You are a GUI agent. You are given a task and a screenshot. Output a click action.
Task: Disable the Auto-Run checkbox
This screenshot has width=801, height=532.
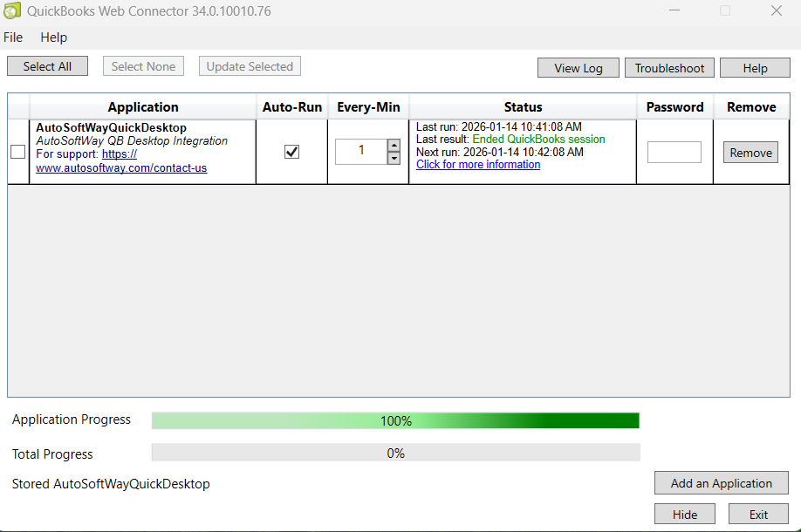tap(291, 152)
